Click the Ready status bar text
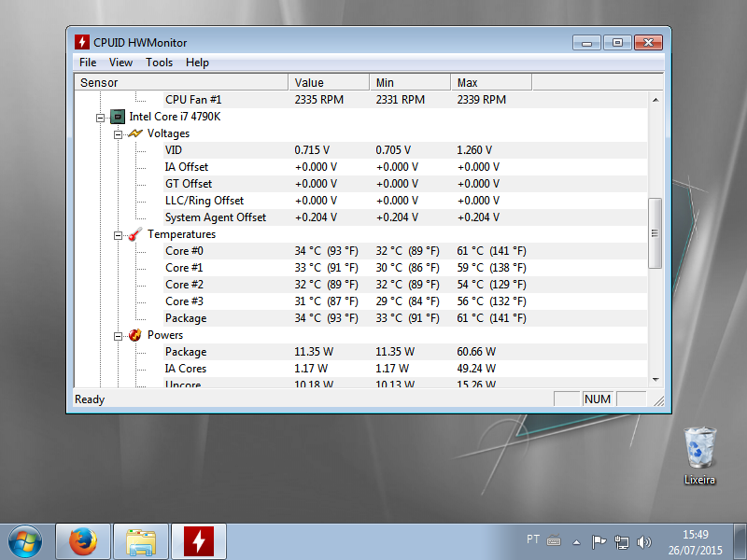This screenshot has height=560, width=747. [90, 399]
